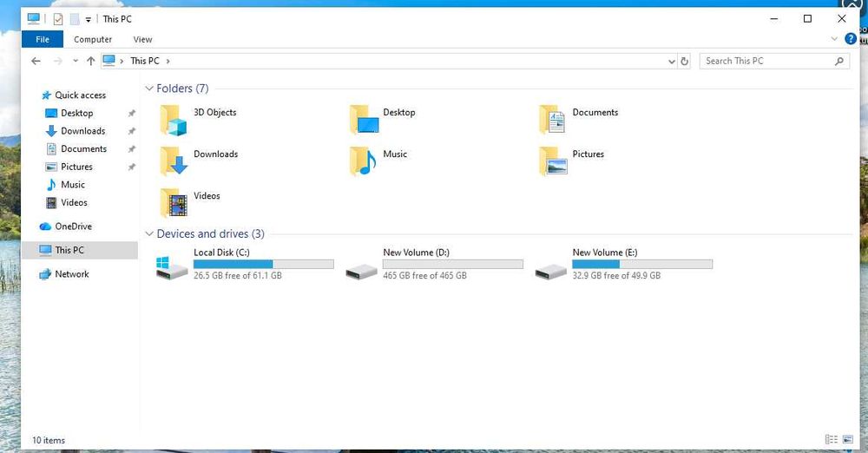Click the pin icon next to Downloads
The height and width of the screenshot is (453, 868).
(131, 131)
